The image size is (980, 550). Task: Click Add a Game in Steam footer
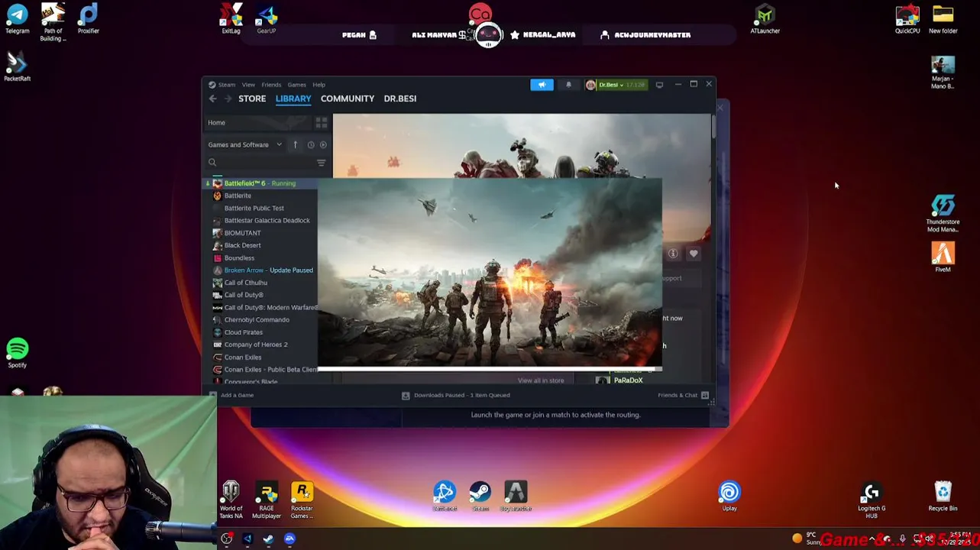click(231, 395)
